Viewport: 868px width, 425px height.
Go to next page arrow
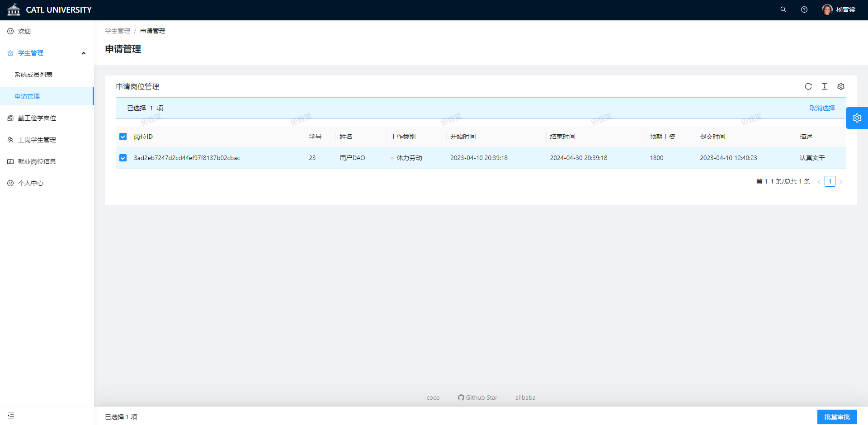tap(841, 182)
